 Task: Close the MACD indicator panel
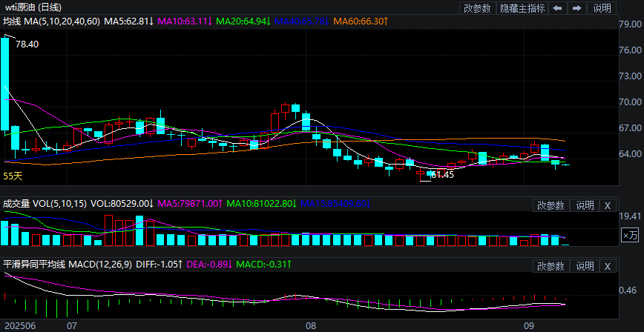click(x=608, y=266)
